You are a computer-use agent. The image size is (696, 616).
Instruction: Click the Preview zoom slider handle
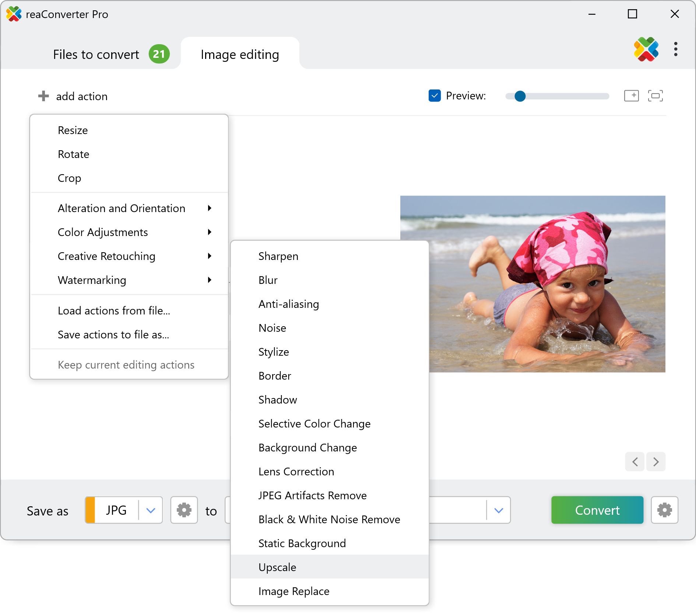pos(520,96)
